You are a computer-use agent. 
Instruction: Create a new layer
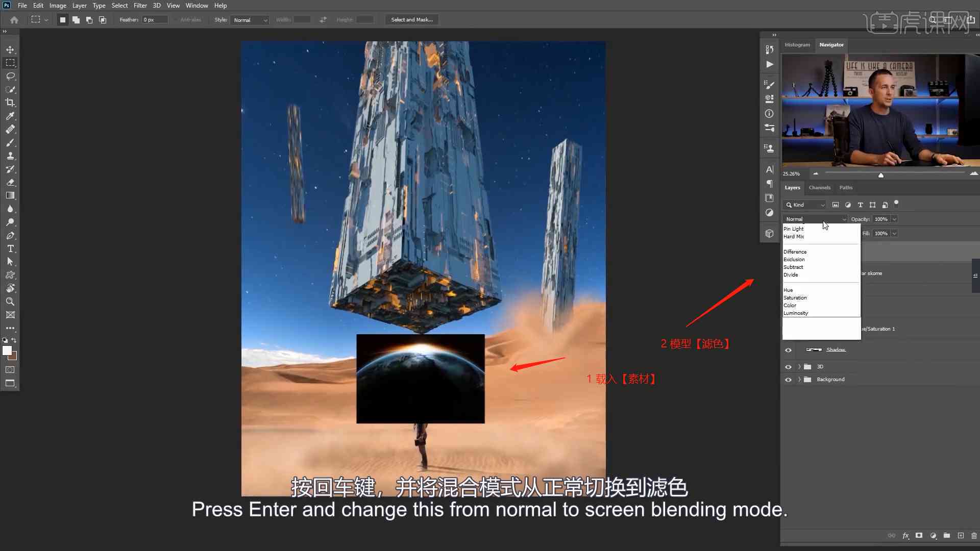[x=961, y=535]
